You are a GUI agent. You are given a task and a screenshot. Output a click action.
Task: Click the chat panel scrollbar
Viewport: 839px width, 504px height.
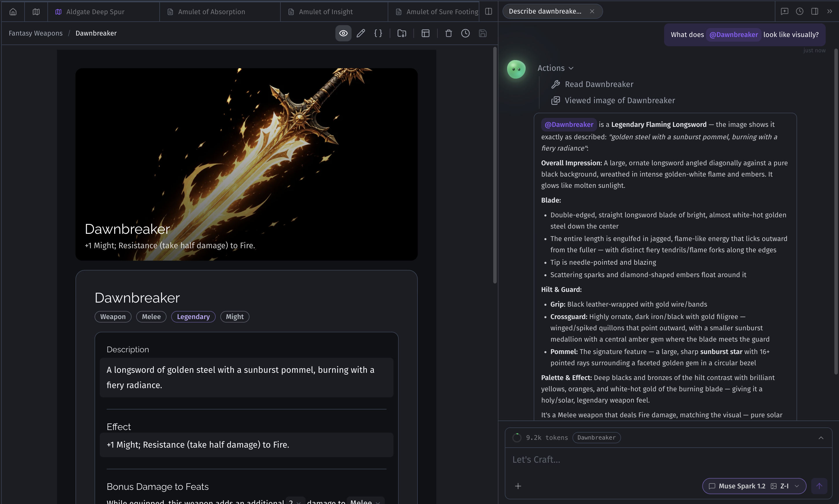(x=836, y=211)
